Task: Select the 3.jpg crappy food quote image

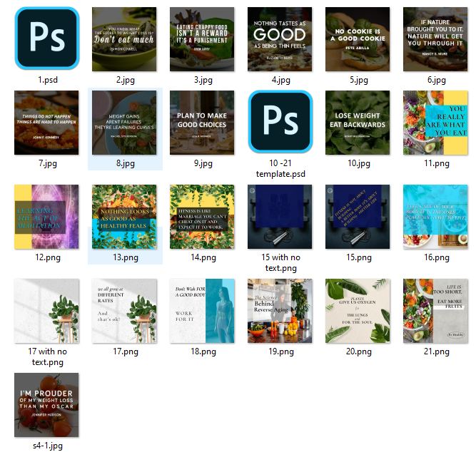Action: tap(202, 39)
